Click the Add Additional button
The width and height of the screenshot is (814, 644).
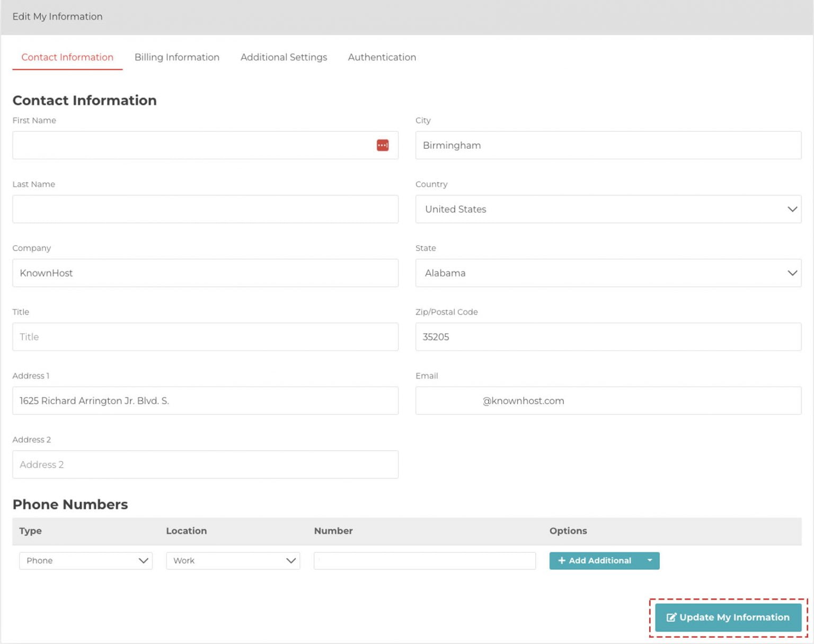[x=595, y=560]
